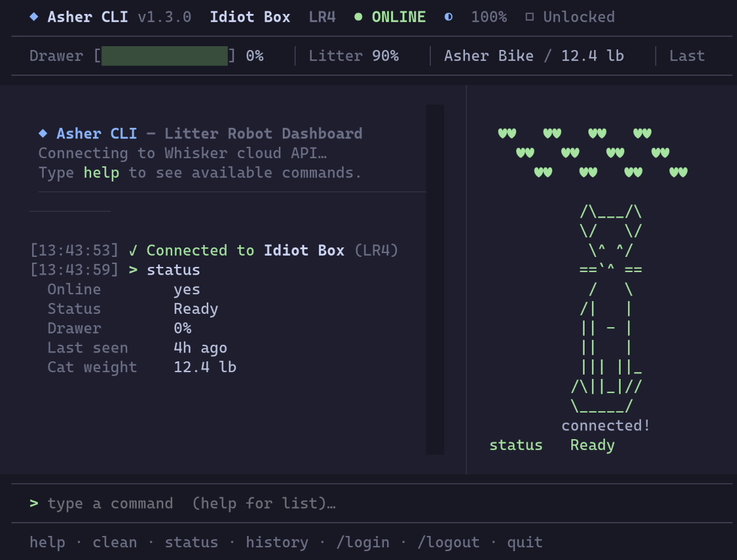
Task: Click the Unlocked square indicator icon
Action: click(x=530, y=17)
